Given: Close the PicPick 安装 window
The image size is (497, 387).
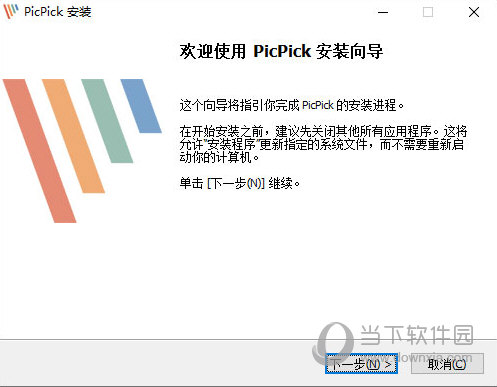Looking at the screenshot, I should coord(474,12).
